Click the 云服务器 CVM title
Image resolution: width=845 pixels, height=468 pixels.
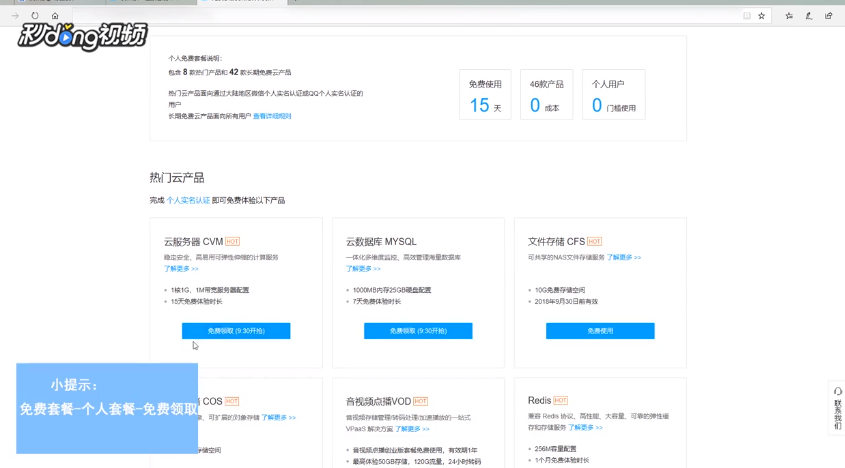(x=193, y=242)
